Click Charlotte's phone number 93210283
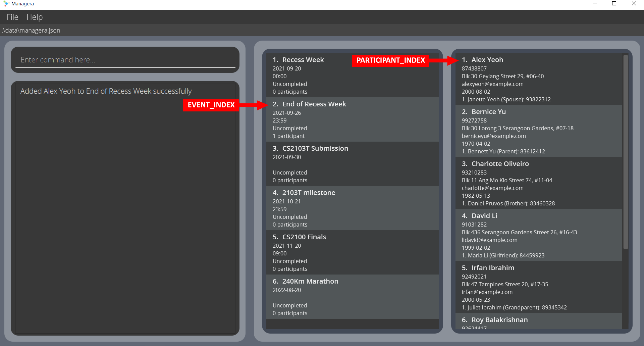The width and height of the screenshot is (644, 346). click(x=474, y=172)
